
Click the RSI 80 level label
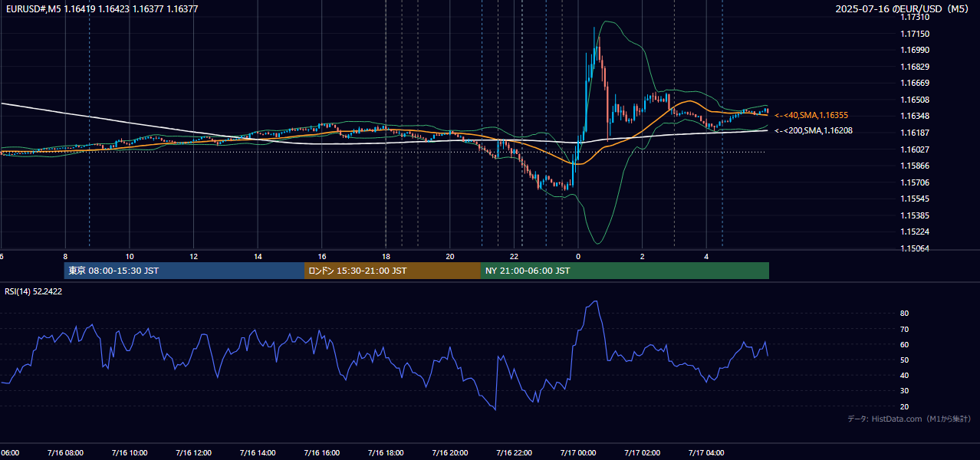click(905, 314)
